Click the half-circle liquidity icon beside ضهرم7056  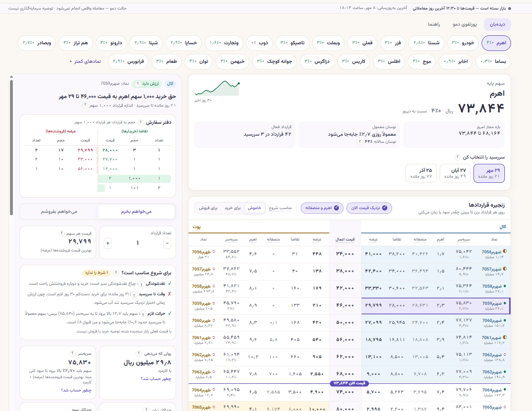(x=505, y=251)
